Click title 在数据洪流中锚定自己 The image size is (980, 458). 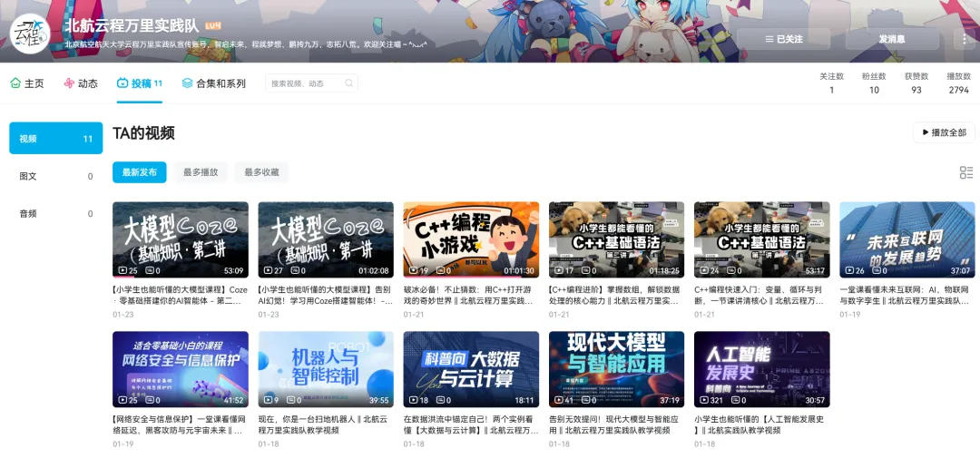(x=471, y=424)
